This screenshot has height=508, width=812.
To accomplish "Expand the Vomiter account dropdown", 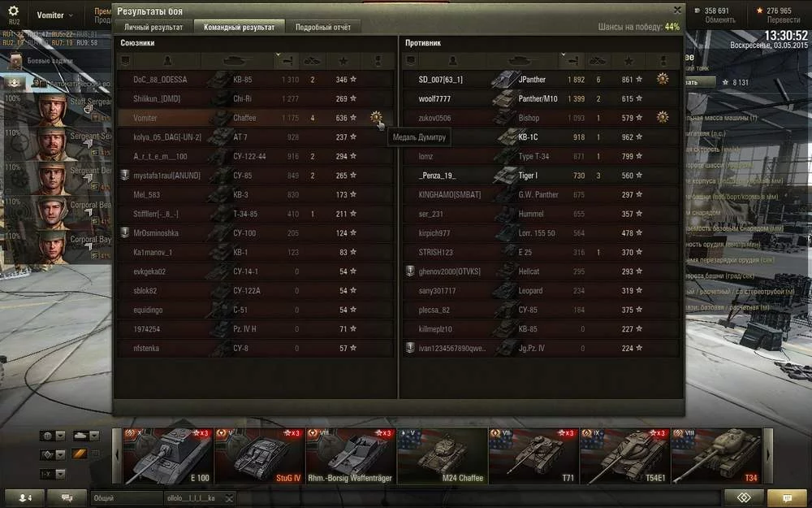I will pos(54,15).
